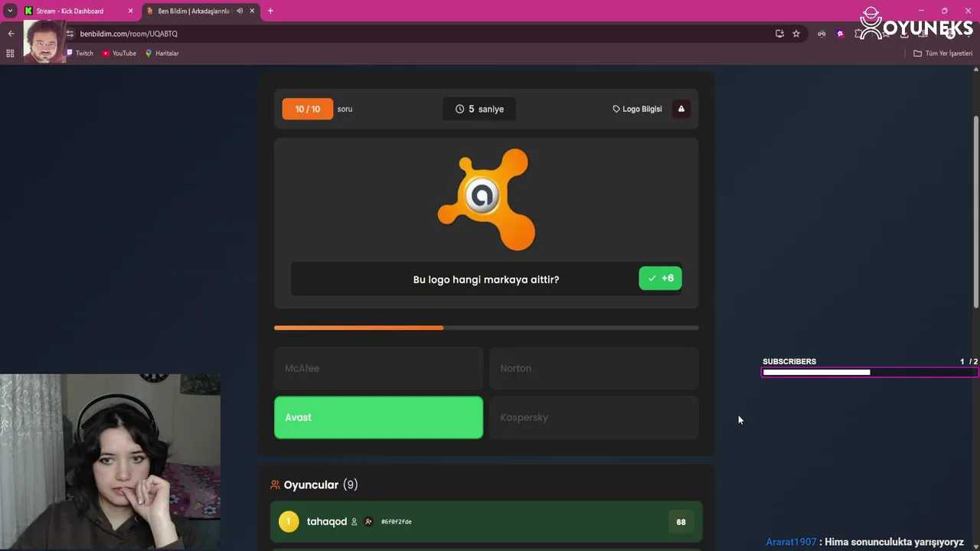Viewport: 980px width, 551px height.
Task: Click the green +6 score badge
Action: [660, 278]
